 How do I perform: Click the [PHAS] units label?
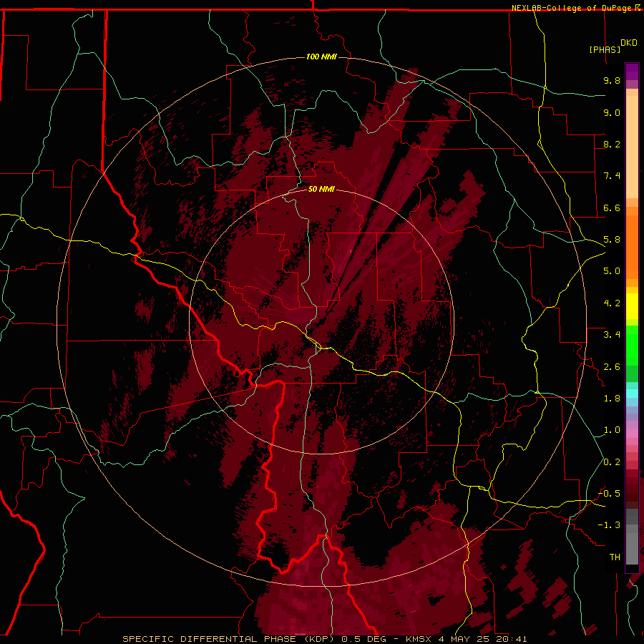pyautogui.click(x=605, y=49)
